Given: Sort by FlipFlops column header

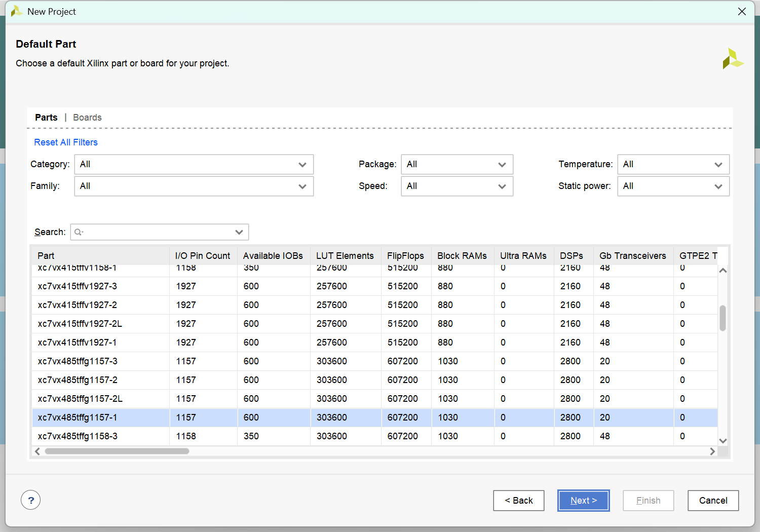Looking at the screenshot, I should coord(406,256).
